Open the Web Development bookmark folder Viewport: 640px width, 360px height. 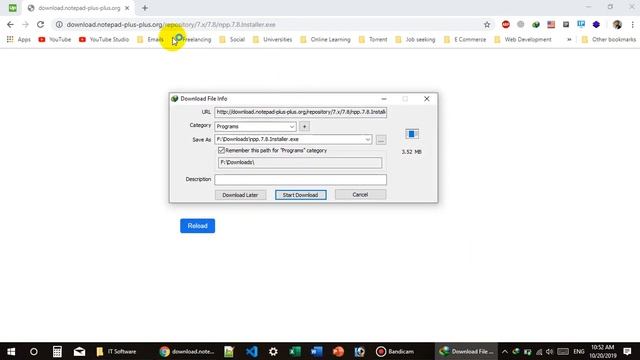coord(523,40)
